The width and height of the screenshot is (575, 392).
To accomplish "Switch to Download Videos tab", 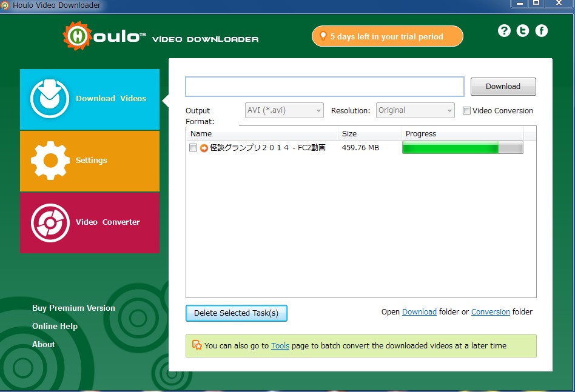I will pos(90,99).
